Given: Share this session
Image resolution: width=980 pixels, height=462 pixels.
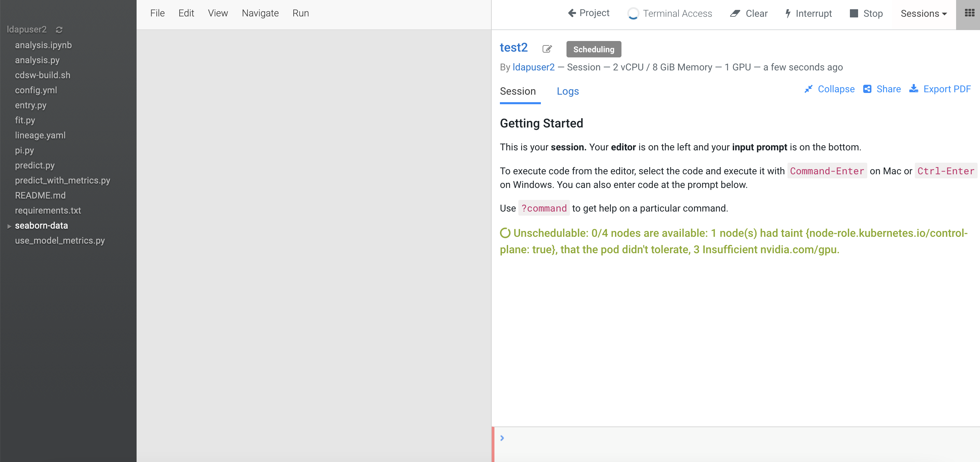Looking at the screenshot, I should tap(882, 89).
